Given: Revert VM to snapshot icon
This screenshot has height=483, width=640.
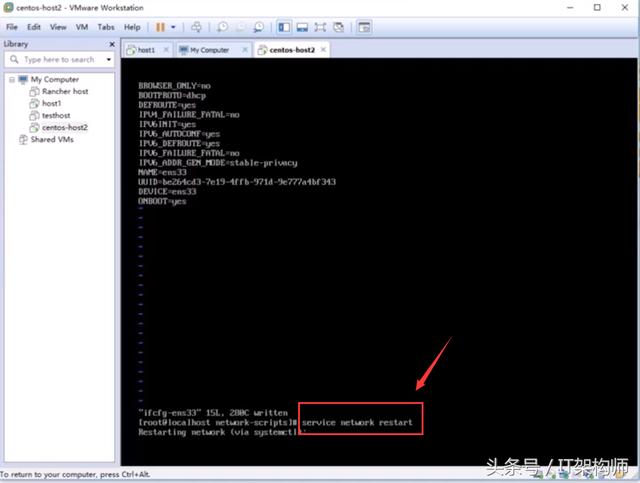Looking at the screenshot, I should (240, 27).
